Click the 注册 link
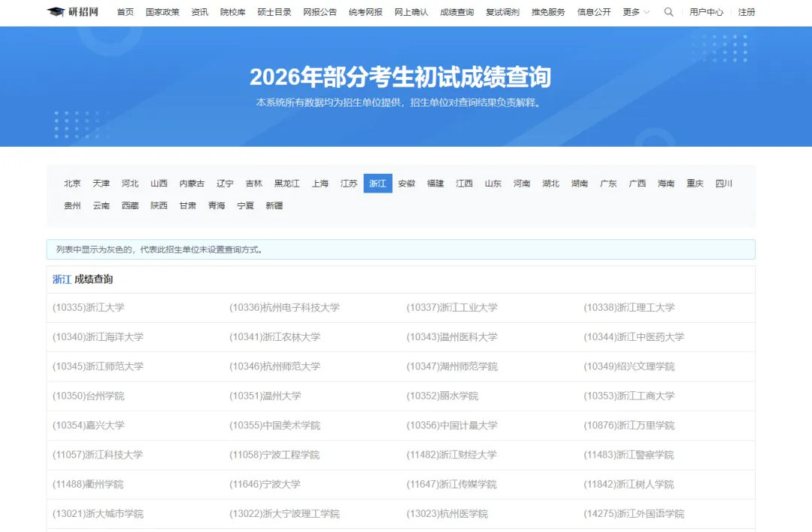The width and height of the screenshot is (812, 532). coord(747,12)
